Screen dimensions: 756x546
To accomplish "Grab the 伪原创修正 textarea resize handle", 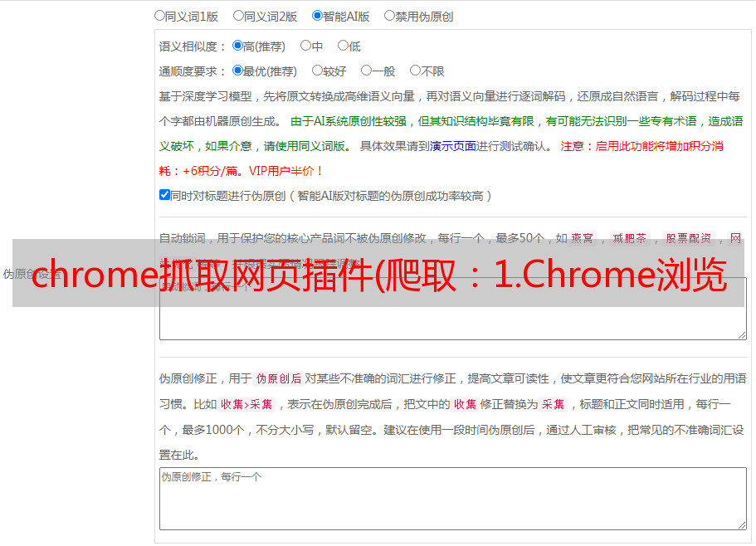I will pyautogui.click(x=742, y=524).
